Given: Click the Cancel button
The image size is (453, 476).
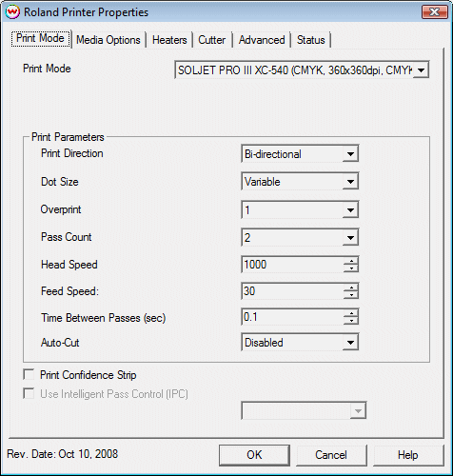Looking at the screenshot, I should coord(331,455).
